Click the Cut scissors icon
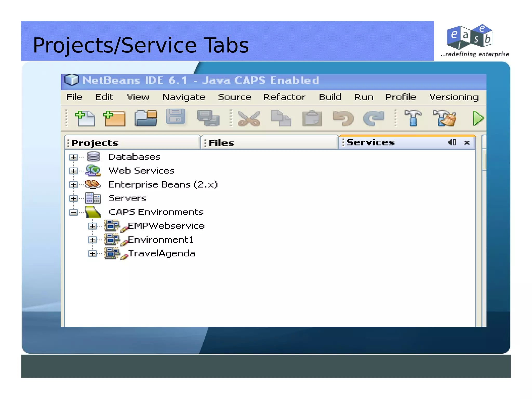This screenshot has height=399, width=532. tap(249, 118)
